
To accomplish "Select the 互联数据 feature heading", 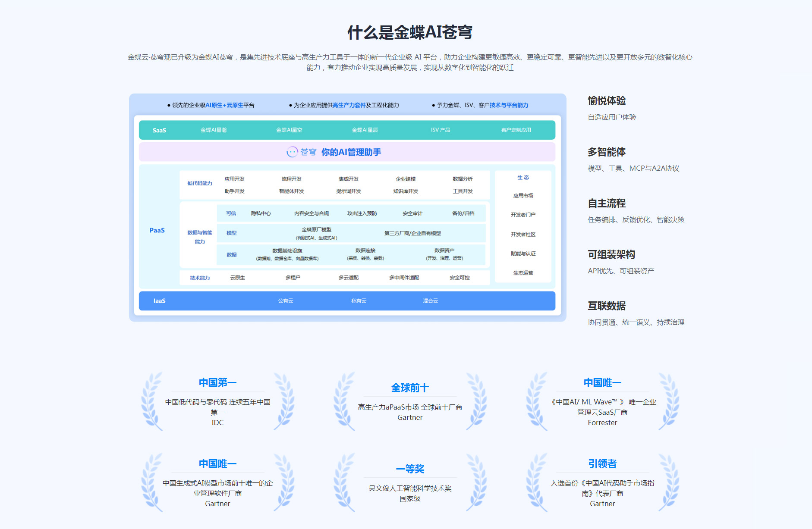I will coord(607,306).
